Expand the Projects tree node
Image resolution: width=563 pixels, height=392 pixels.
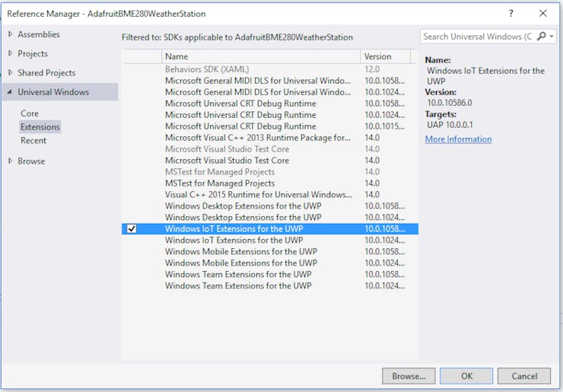[10, 53]
